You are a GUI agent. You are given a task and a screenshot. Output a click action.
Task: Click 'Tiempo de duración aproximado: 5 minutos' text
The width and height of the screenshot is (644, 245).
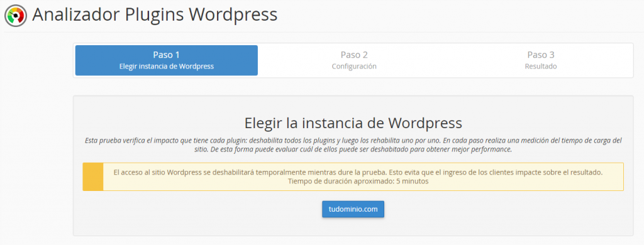(358, 181)
